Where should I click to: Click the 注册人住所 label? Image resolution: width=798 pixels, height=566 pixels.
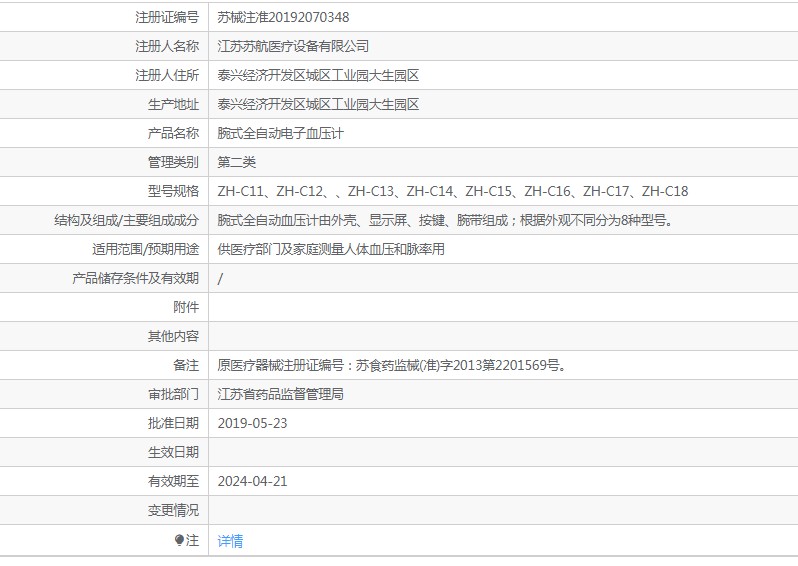[x=167, y=75]
